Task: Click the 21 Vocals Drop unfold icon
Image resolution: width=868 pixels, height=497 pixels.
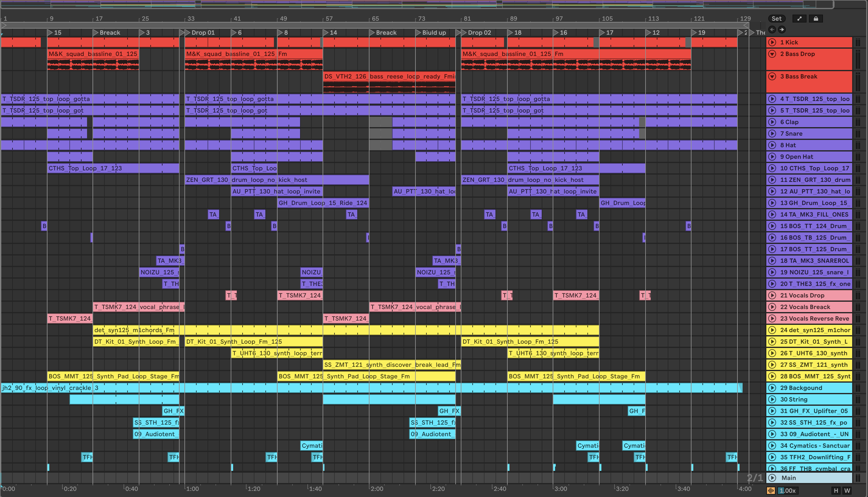Action: pyautogui.click(x=772, y=295)
